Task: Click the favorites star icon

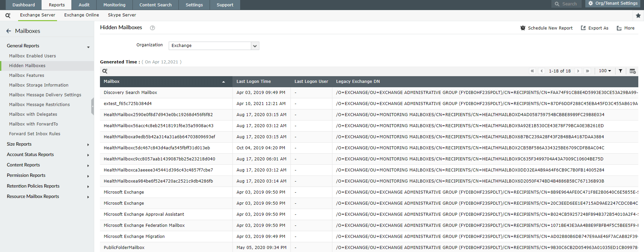Action: pos(638,15)
